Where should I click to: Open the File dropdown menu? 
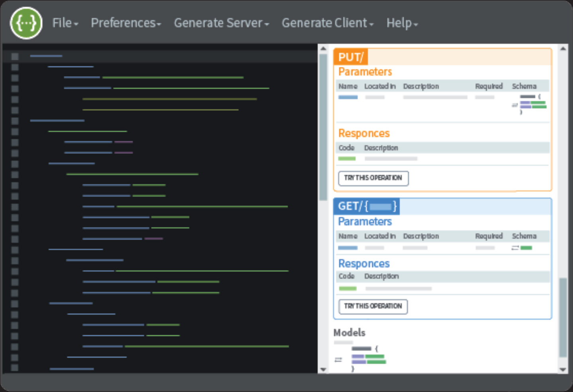pyautogui.click(x=65, y=23)
